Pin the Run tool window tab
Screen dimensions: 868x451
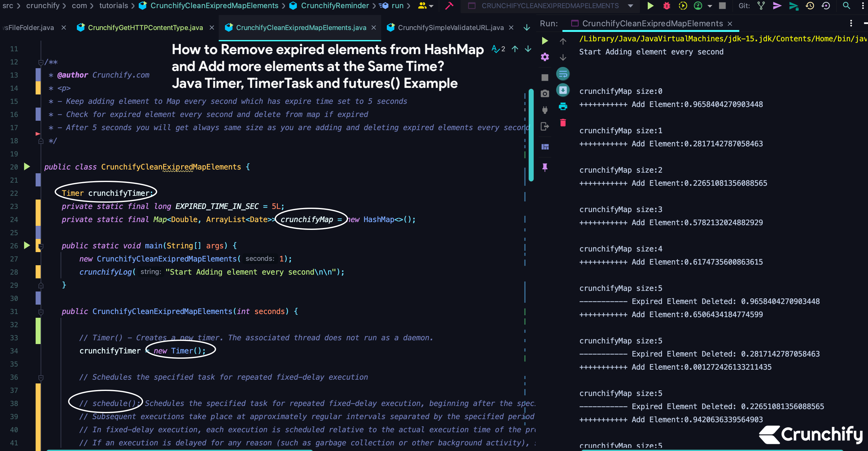(x=545, y=167)
